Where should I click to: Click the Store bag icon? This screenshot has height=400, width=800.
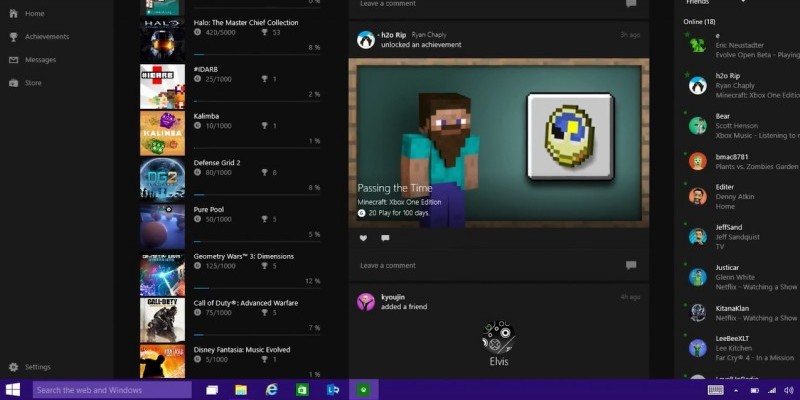pos(14,83)
